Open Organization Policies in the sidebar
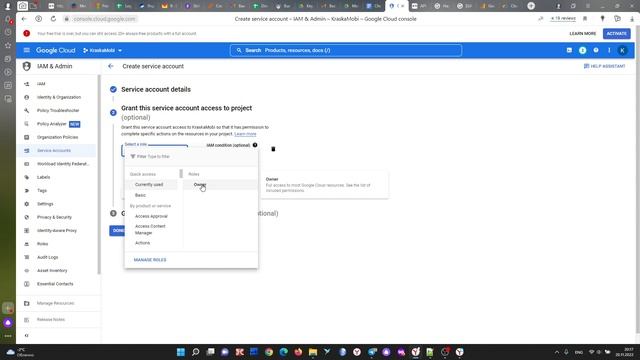The width and height of the screenshot is (640, 360). [57, 137]
